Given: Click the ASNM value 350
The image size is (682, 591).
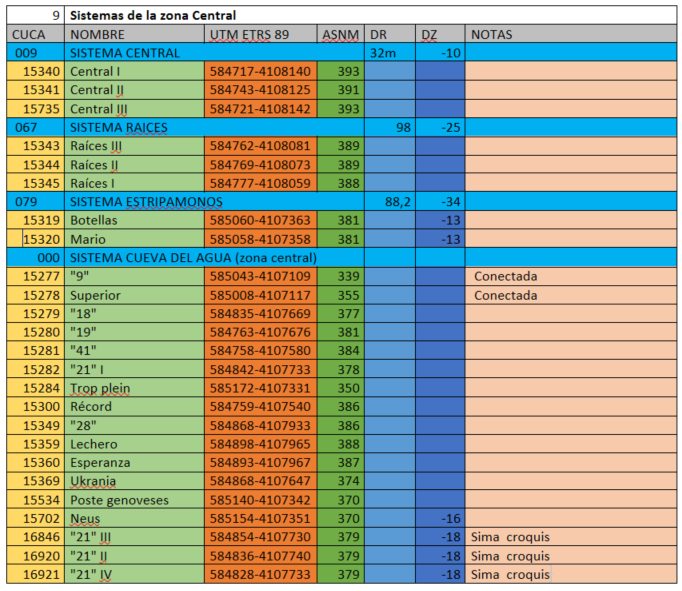Looking at the screenshot, I should click(x=340, y=388).
